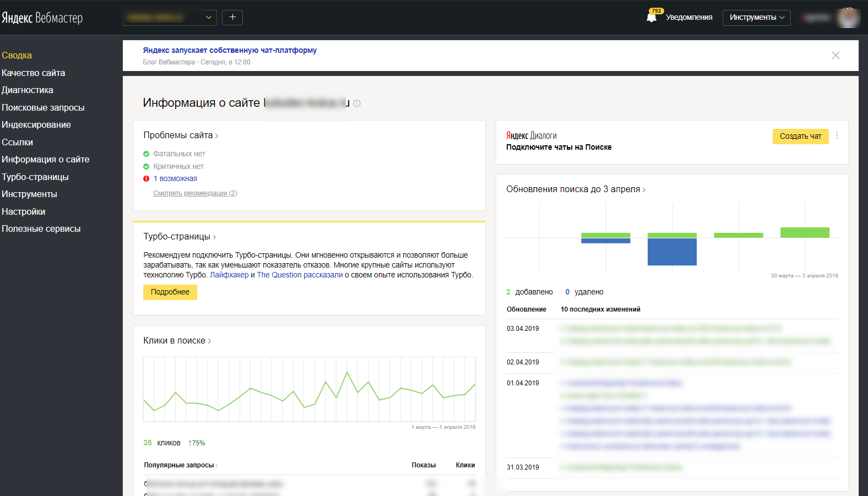Select Сводка in the sidebar

pos(17,56)
